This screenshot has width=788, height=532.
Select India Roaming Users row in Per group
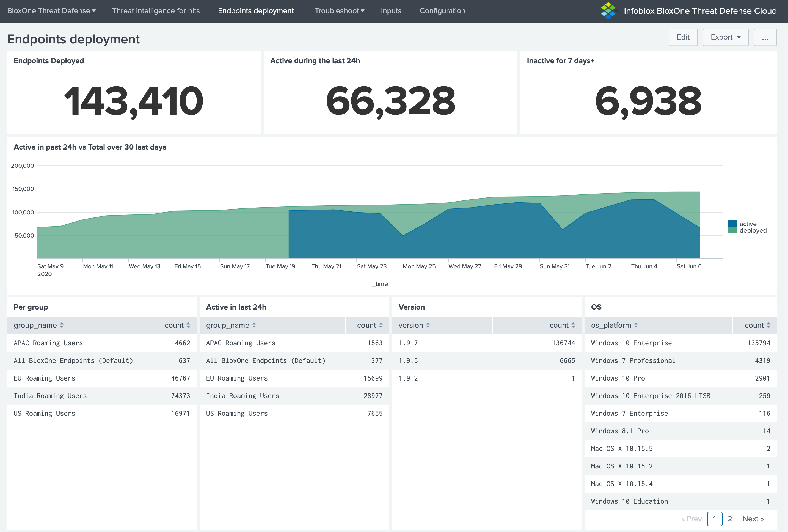pyautogui.click(x=102, y=396)
